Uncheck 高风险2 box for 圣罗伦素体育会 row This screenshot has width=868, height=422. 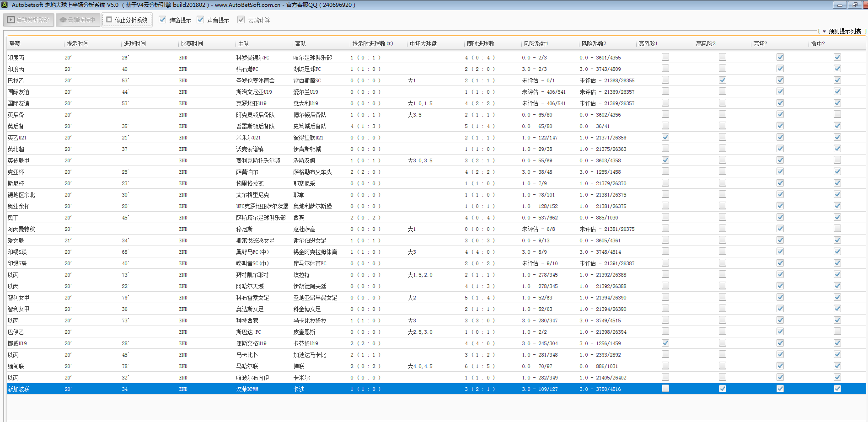(x=723, y=80)
